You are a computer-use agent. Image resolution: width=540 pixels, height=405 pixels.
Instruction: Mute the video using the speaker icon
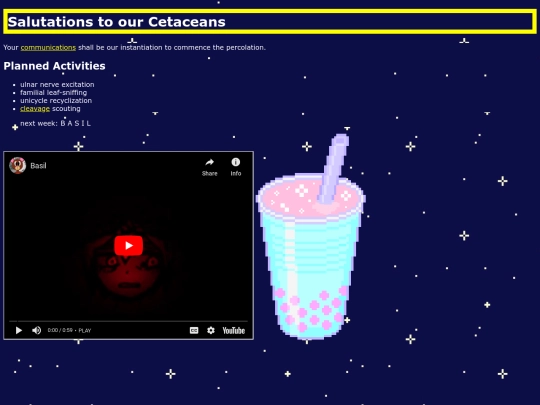click(x=37, y=331)
